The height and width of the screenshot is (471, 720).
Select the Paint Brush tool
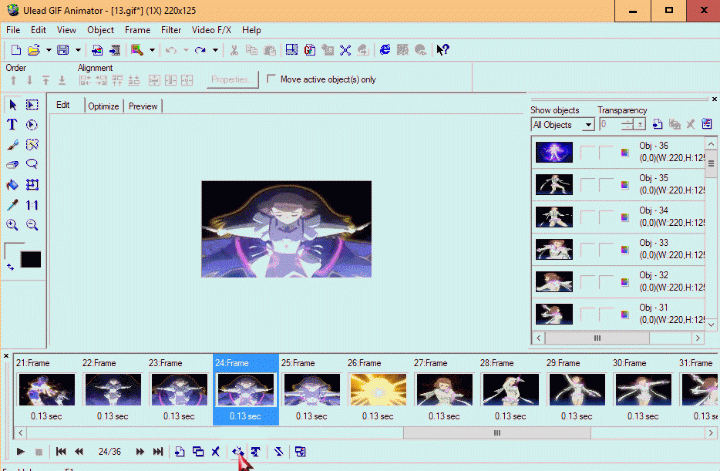pyautogui.click(x=12, y=145)
